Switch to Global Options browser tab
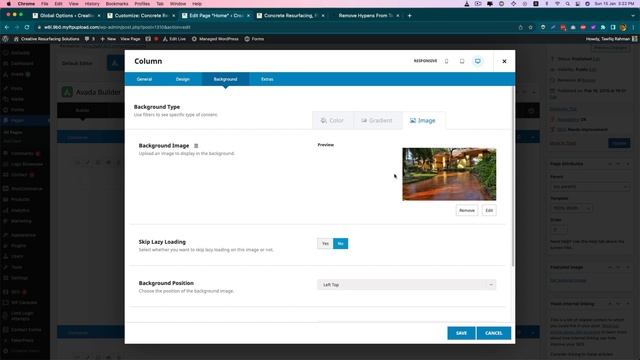This screenshot has width=640, height=360. coord(67,16)
